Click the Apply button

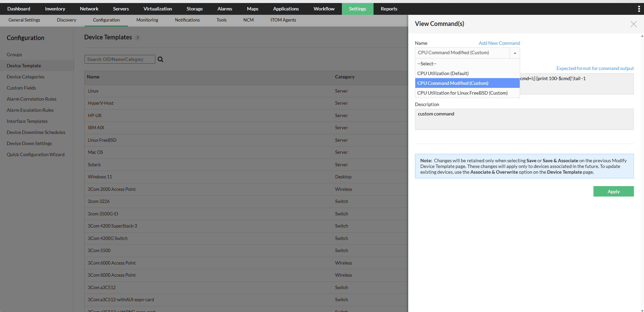point(613,191)
